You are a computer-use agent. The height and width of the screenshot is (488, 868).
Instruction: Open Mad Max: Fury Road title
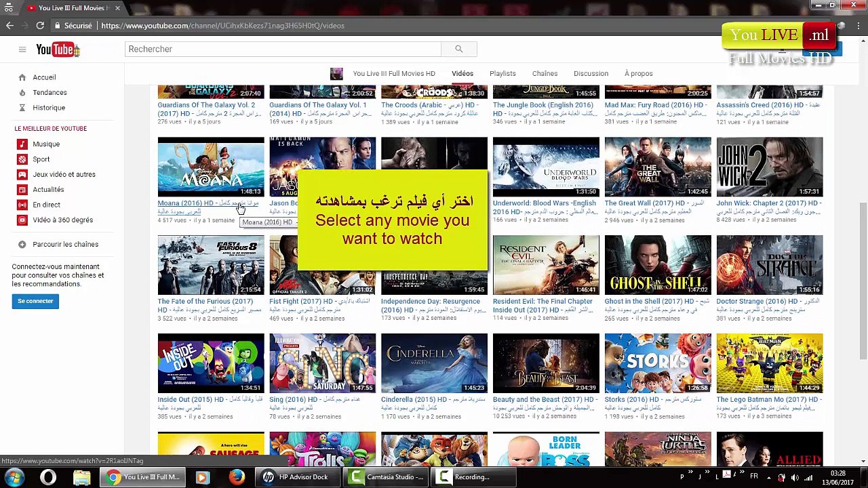(x=656, y=109)
